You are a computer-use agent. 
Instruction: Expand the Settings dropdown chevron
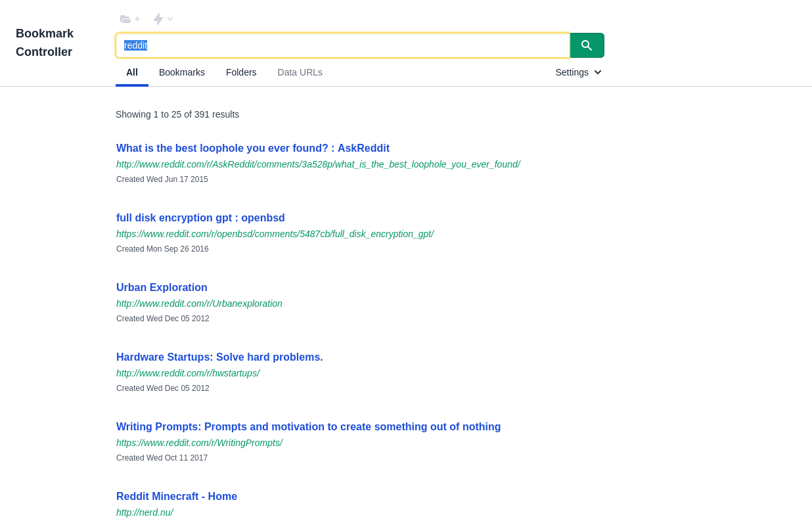pyautogui.click(x=597, y=72)
